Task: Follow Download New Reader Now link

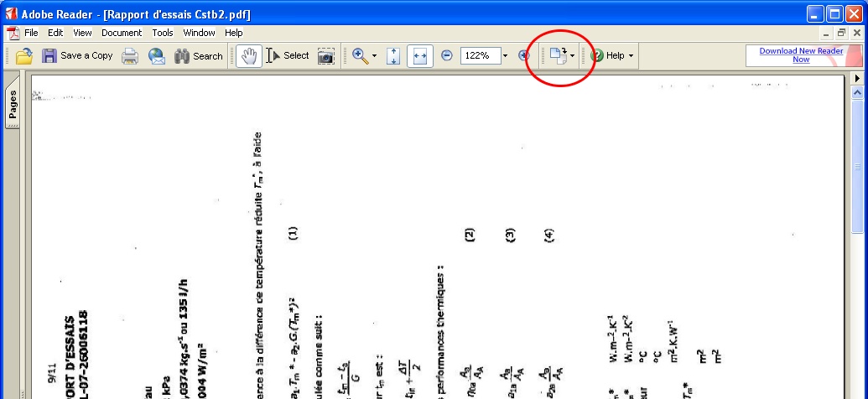Action: tap(801, 54)
